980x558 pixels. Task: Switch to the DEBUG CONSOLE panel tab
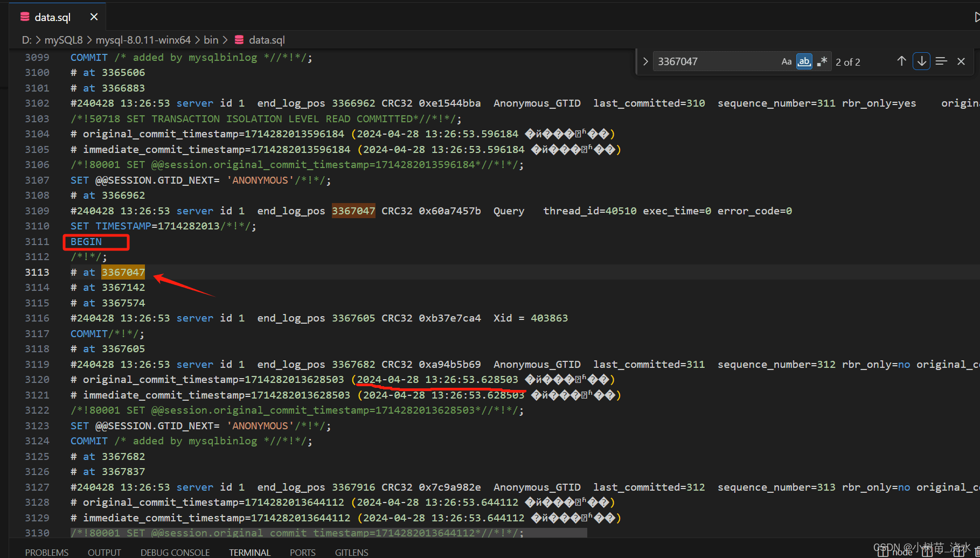click(175, 552)
